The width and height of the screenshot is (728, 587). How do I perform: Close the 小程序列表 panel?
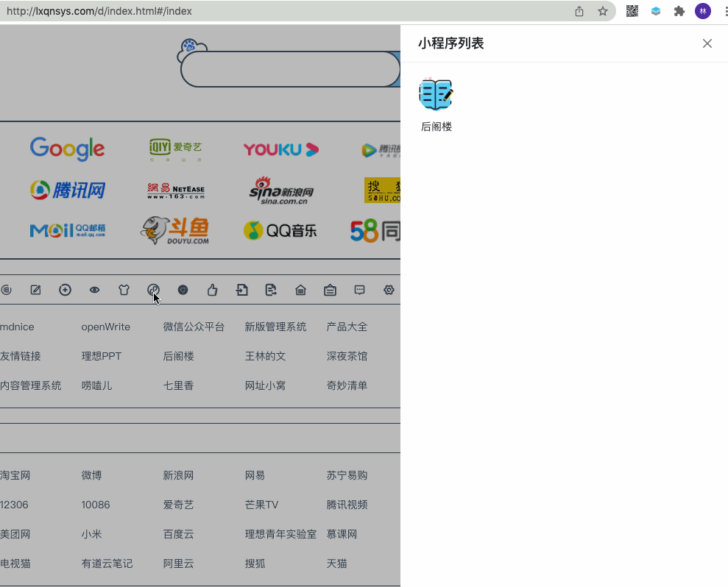click(707, 43)
